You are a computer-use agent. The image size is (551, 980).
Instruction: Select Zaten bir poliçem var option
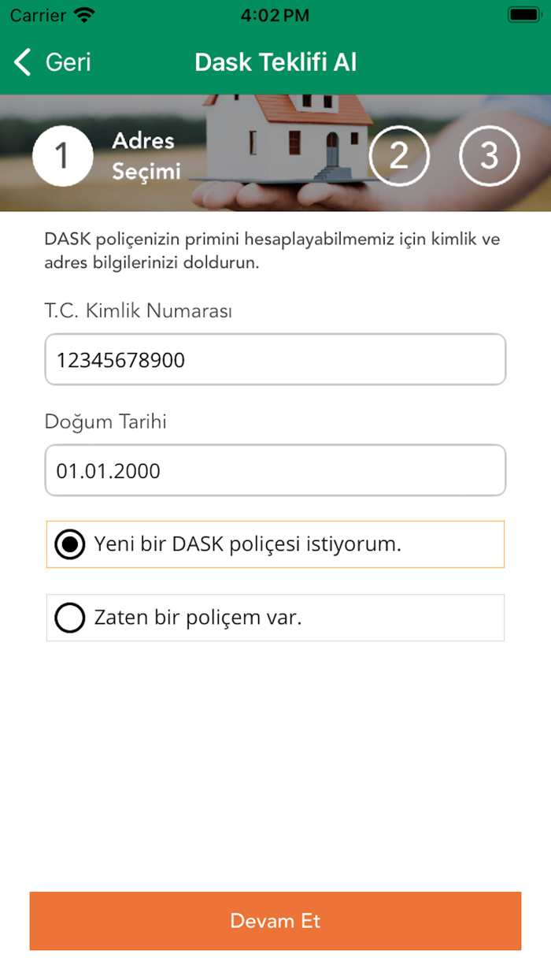coord(275,618)
